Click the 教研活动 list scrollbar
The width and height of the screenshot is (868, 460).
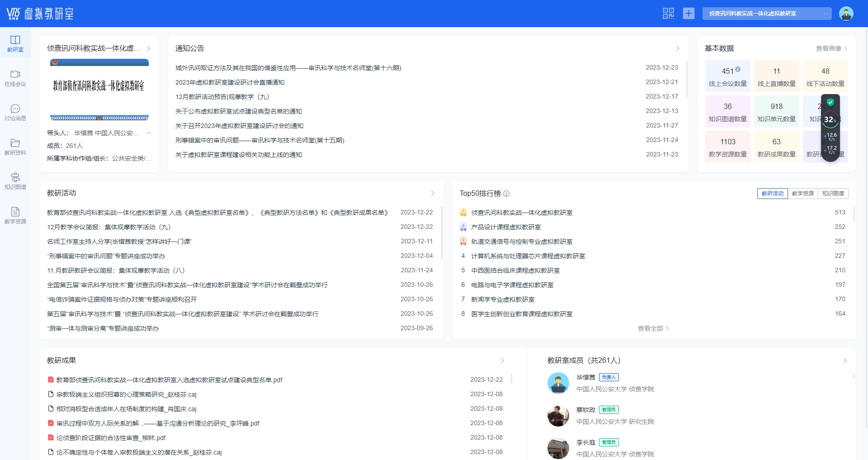[x=442, y=233]
